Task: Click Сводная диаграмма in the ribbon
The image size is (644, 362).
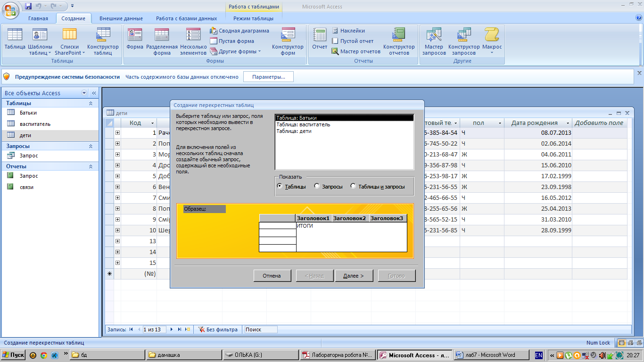Action: [x=239, y=31]
